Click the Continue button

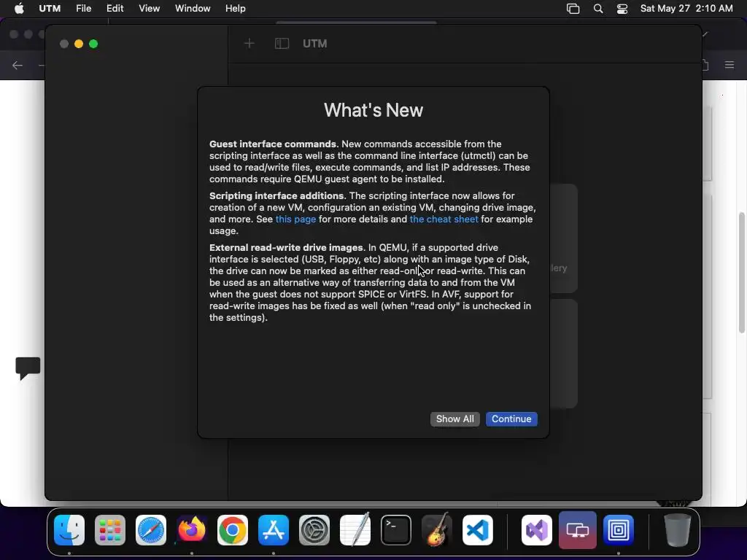pos(511,419)
